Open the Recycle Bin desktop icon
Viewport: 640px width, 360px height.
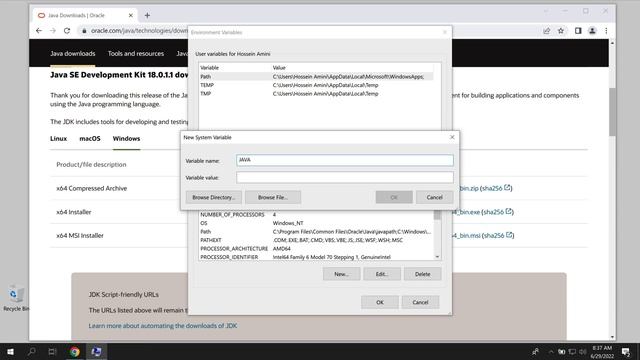(x=16, y=298)
